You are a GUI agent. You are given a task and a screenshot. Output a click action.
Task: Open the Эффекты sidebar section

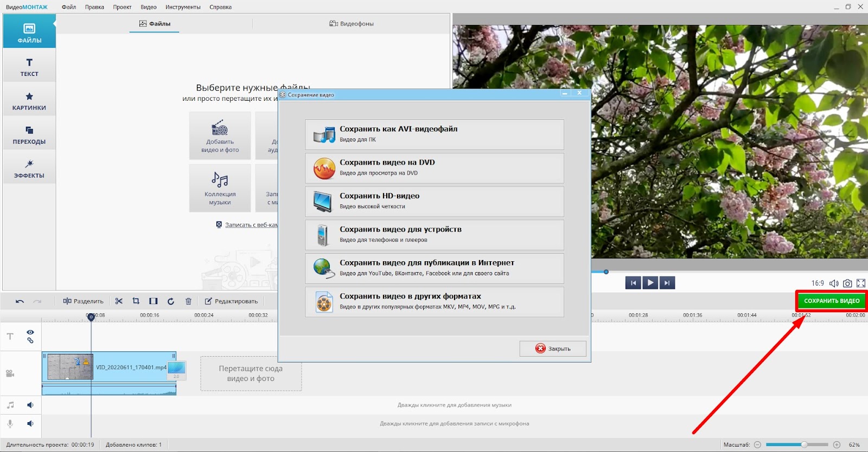[x=29, y=167]
